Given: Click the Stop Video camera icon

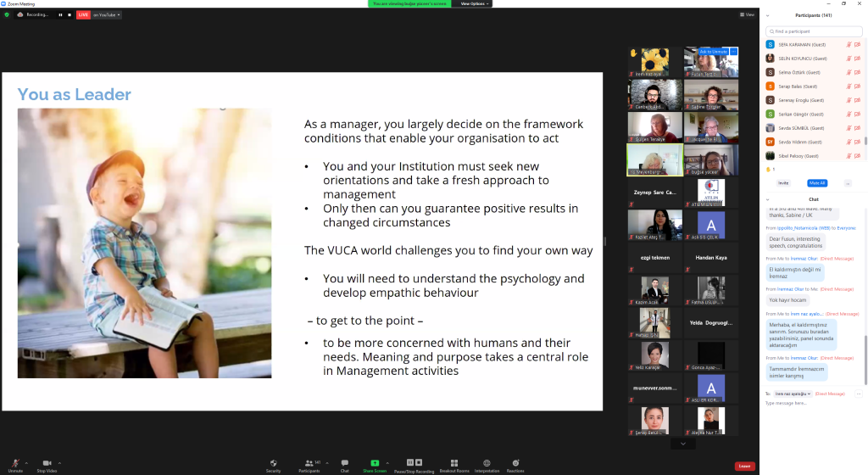Looking at the screenshot, I should click(x=47, y=462).
